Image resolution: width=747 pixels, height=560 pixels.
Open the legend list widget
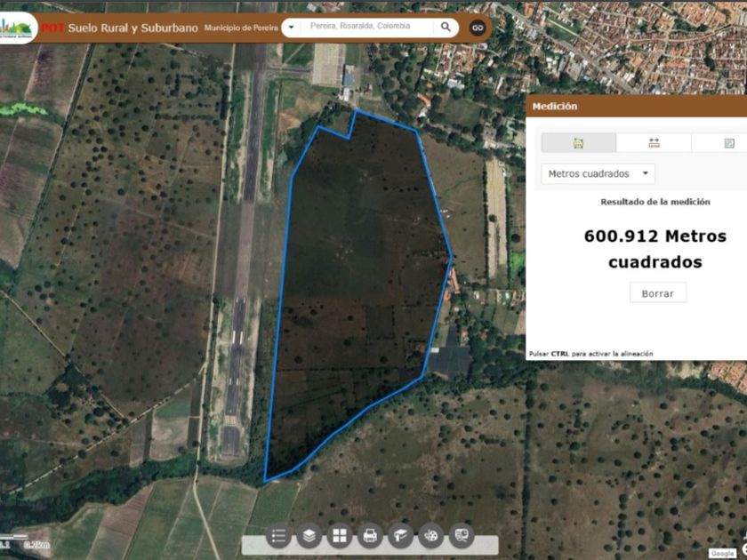[278, 536]
